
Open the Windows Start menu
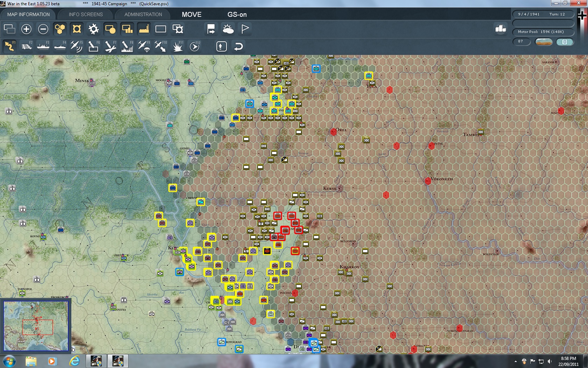pos(9,361)
